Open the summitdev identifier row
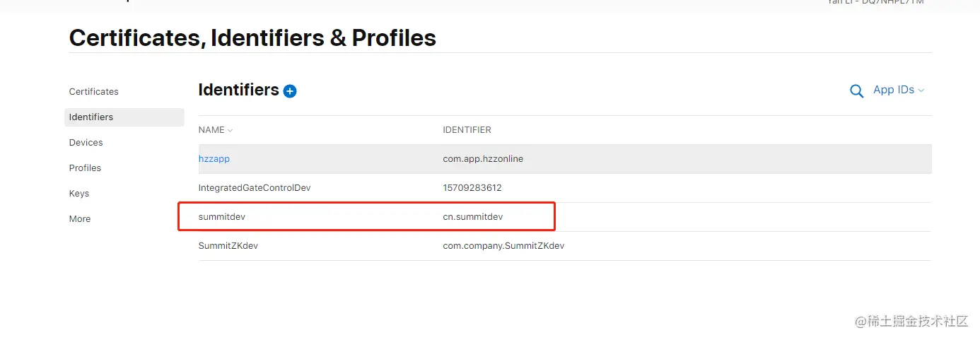This screenshot has width=980, height=340. click(222, 217)
